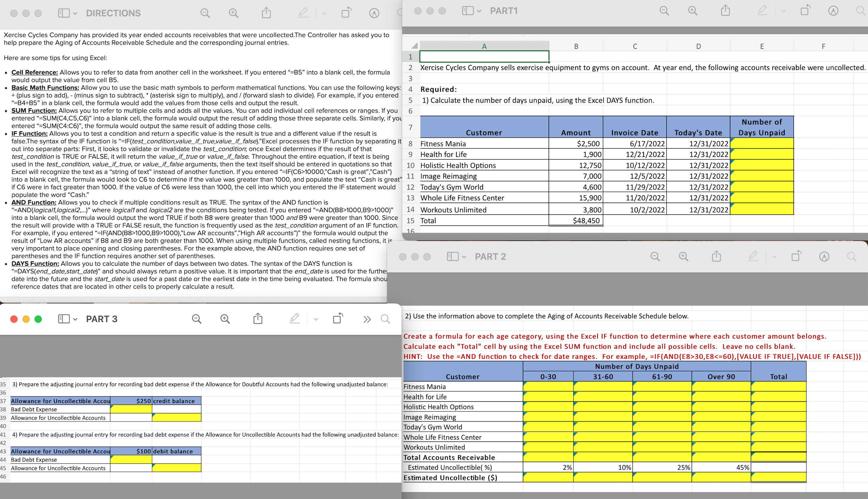Click the PART 3 window title
The width and height of the screenshot is (868, 499).
coord(102,319)
